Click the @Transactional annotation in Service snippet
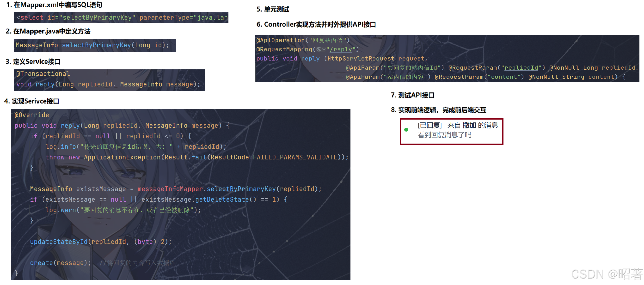 (x=43, y=74)
